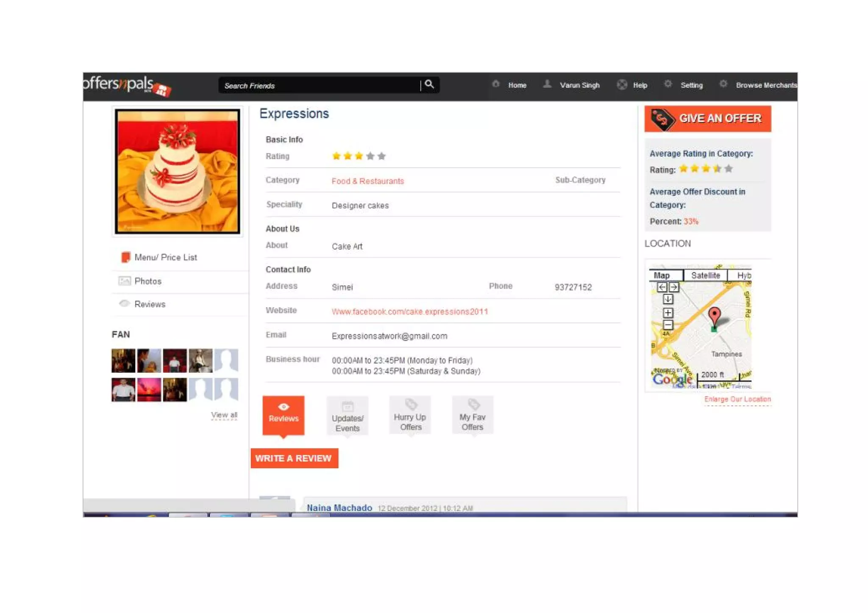This screenshot has height=613, width=868.
Task: Click the Home icon in navbar
Action: (496, 84)
